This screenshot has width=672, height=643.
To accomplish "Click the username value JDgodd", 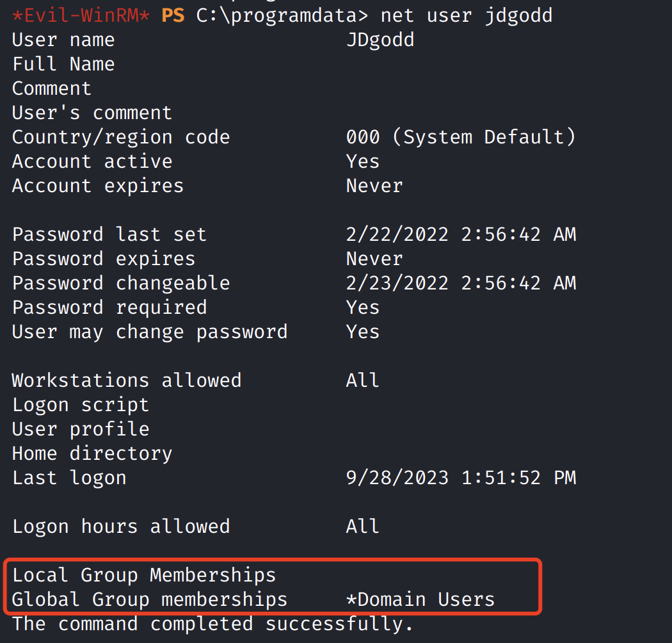I will [x=380, y=40].
